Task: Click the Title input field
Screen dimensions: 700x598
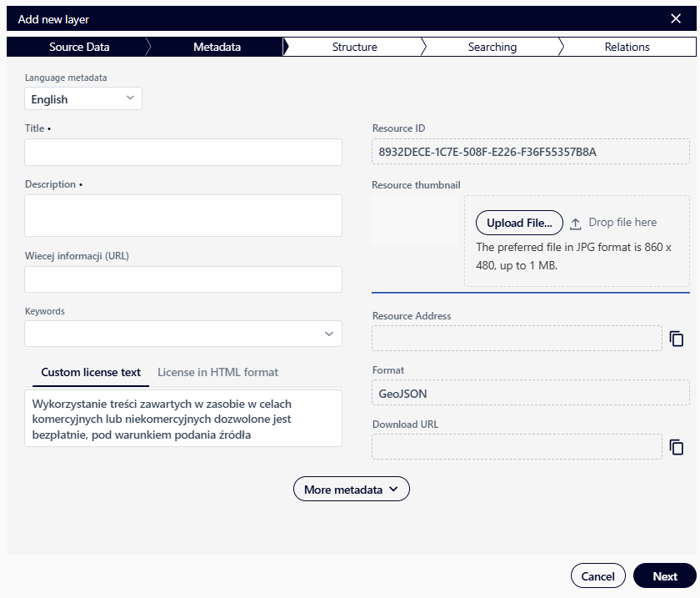Action: tap(183, 152)
